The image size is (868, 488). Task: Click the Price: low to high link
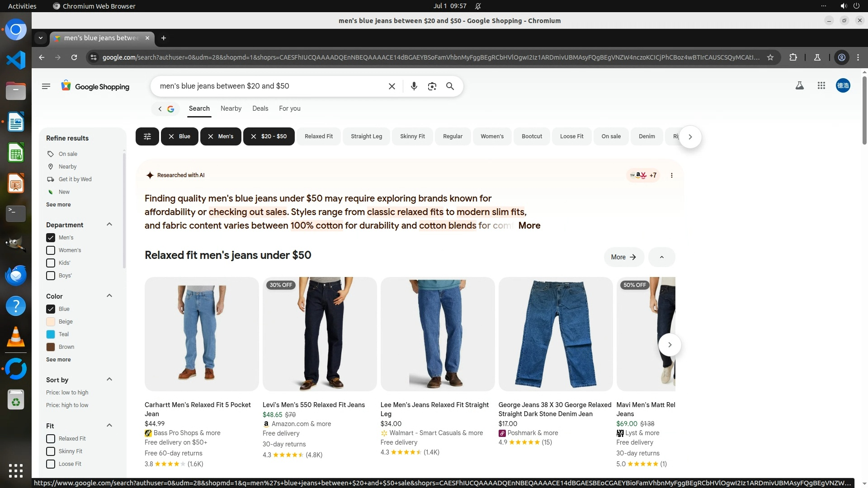coord(67,393)
